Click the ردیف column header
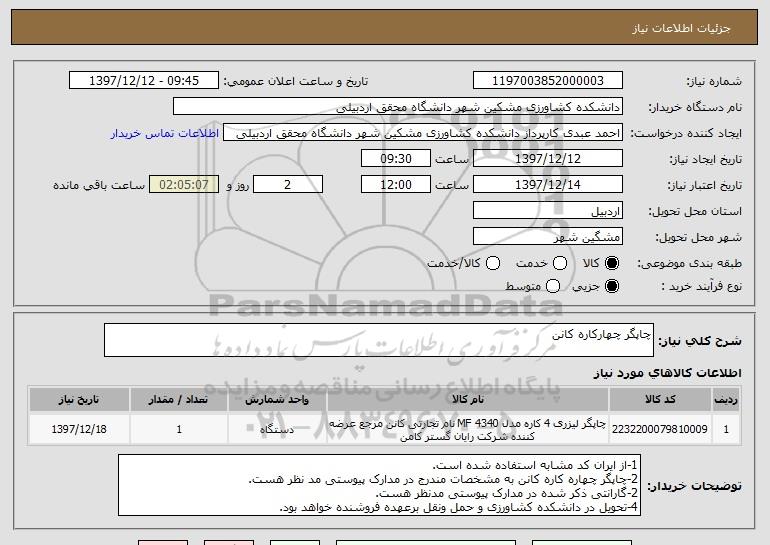This screenshot has width=770, height=545. [x=726, y=399]
